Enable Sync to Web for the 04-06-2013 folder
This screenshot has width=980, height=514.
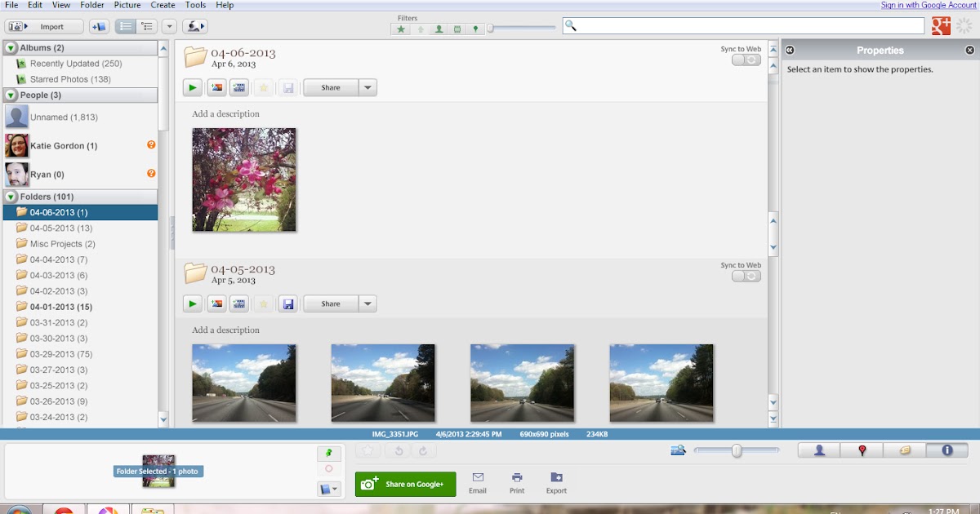click(x=746, y=60)
